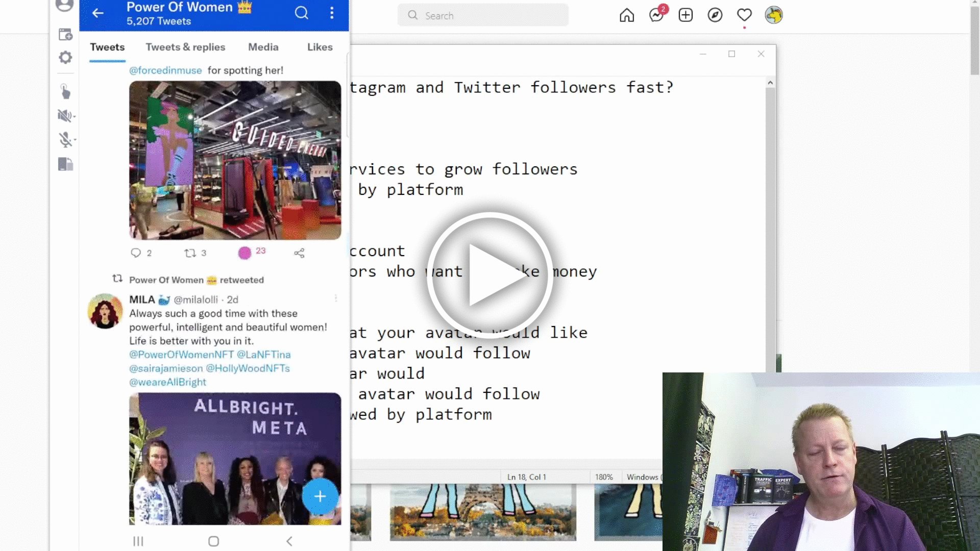Go to the Instagram home icon
This screenshot has height=551, width=980.
[x=627, y=15]
